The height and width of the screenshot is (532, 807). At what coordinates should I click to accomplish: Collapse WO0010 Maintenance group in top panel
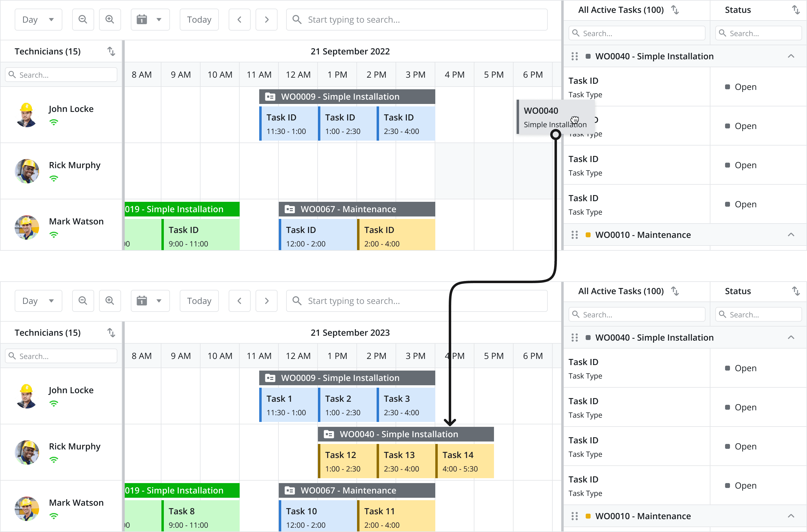(x=791, y=235)
